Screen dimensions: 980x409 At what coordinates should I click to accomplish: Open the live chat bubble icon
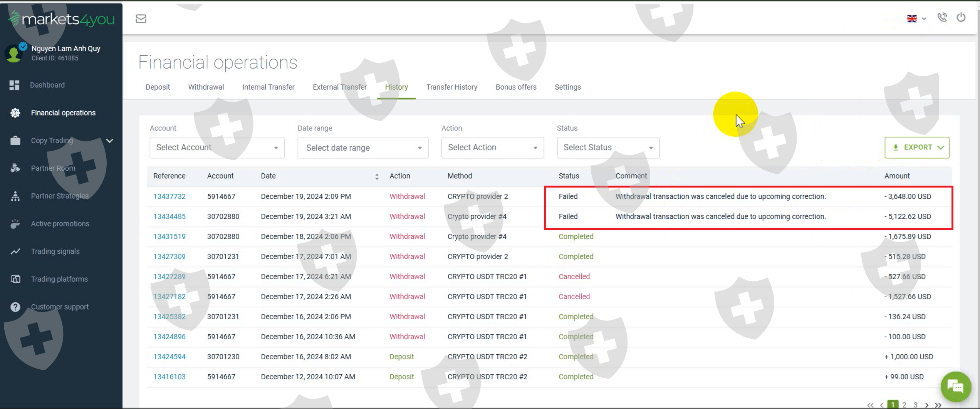956,386
